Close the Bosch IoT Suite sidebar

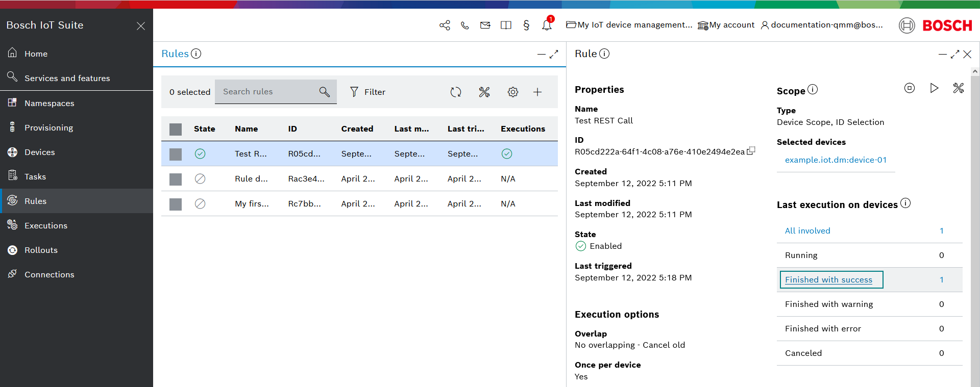pyautogui.click(x=141, y=25)
